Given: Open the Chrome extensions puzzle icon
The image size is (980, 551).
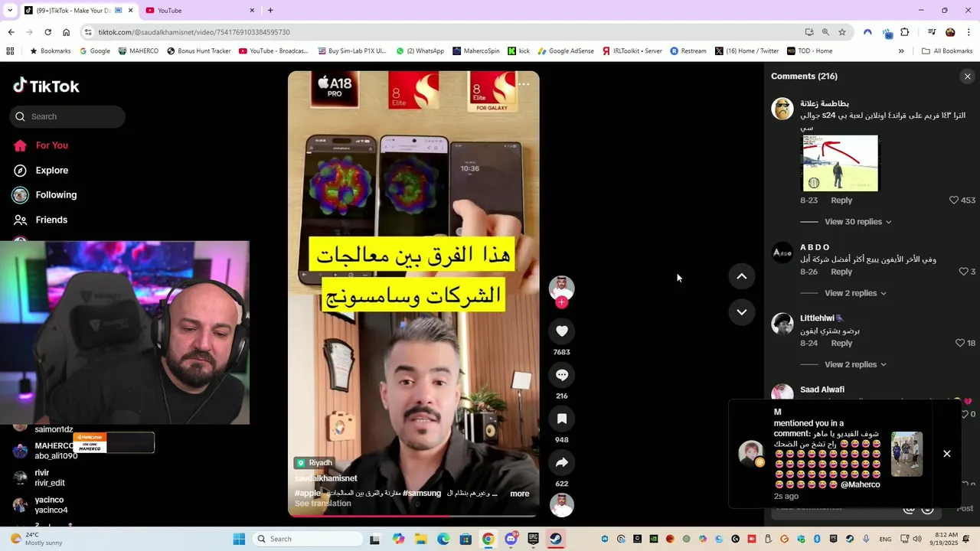Looking at the screenshot, I should tap(904, 32).
